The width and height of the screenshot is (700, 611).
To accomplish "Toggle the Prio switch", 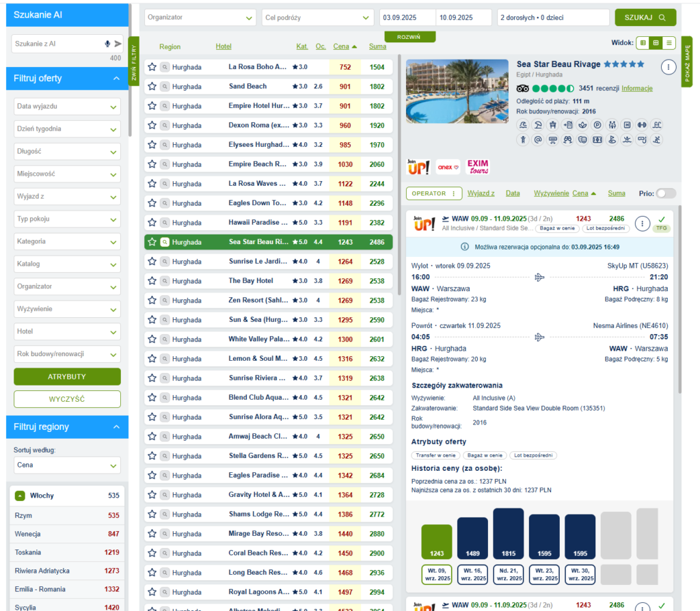I will click(665, 193).
